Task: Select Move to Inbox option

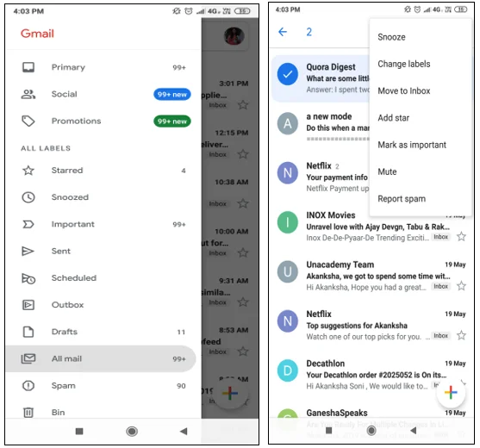Action: coord(404,90)
